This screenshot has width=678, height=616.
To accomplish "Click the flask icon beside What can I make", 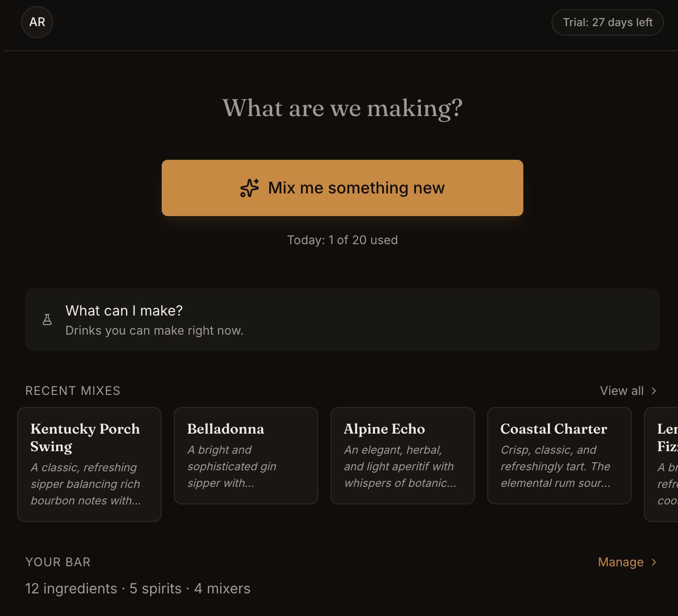I will coord(47,320).
